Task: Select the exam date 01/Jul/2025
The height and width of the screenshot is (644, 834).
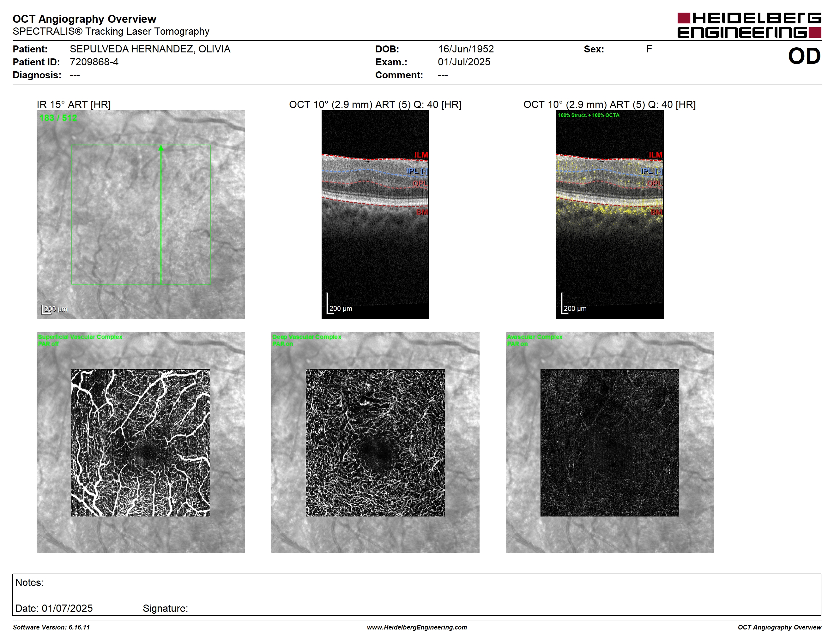Action: click(x=464, y=62)
